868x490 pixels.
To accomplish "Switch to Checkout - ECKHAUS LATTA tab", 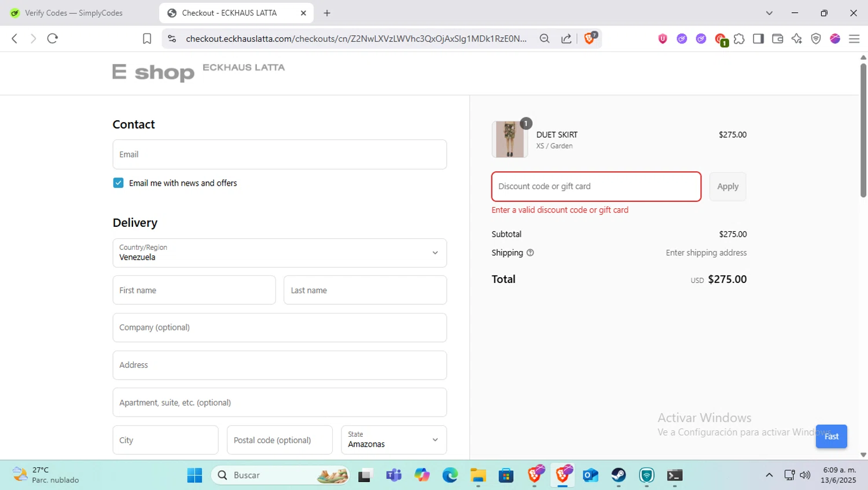I will point(236,13).
